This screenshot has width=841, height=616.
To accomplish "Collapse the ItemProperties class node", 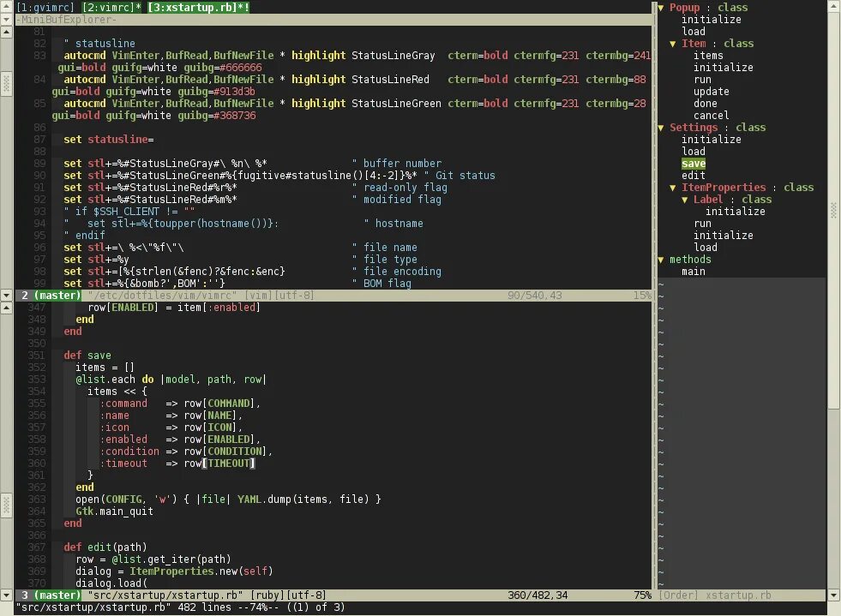I will pos(673,188).
